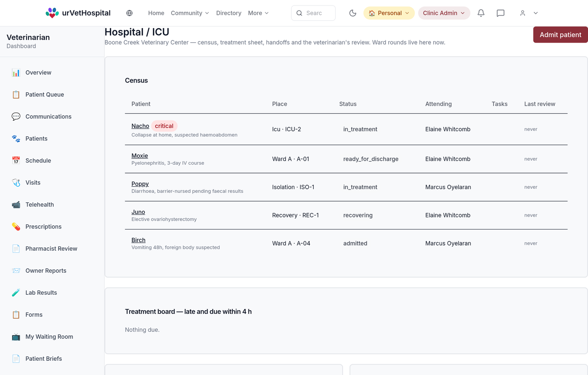Expand the user menu chevron
Viewport: 588px width, 375px height.
point(536,13)
